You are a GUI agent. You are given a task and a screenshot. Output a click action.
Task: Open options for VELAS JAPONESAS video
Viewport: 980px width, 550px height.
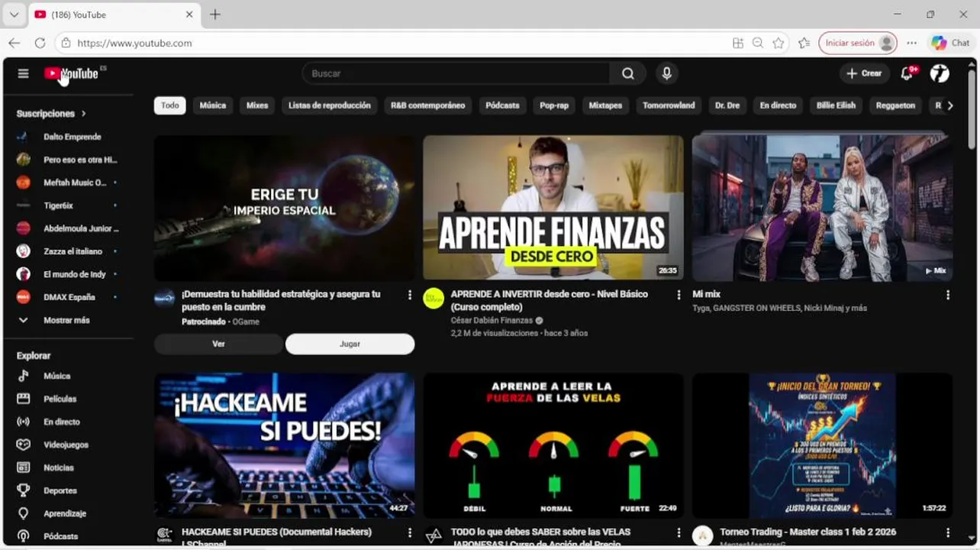[x=679, y=532]
